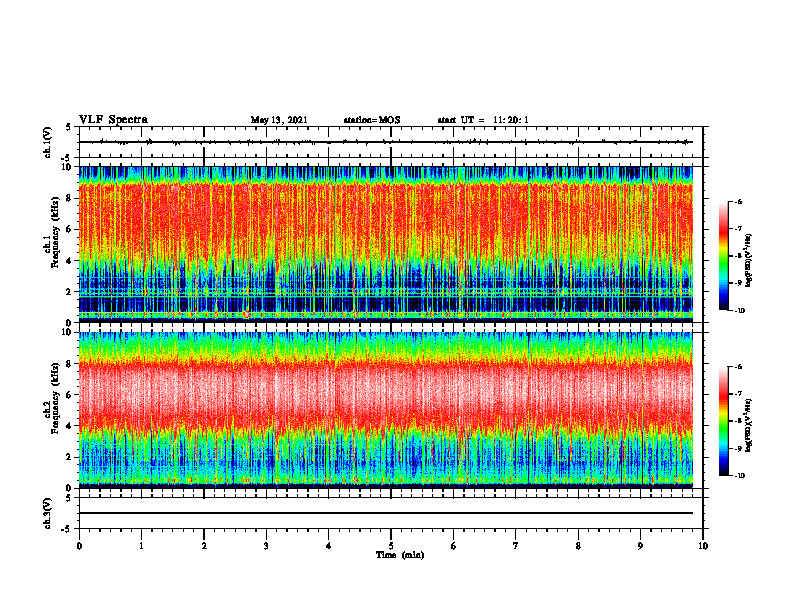Viewport: 792px width, 612px height.
Task: Click the "6" kHz tick of ch.1 axis
Action: pyautogui.click(x=69, y=229)
